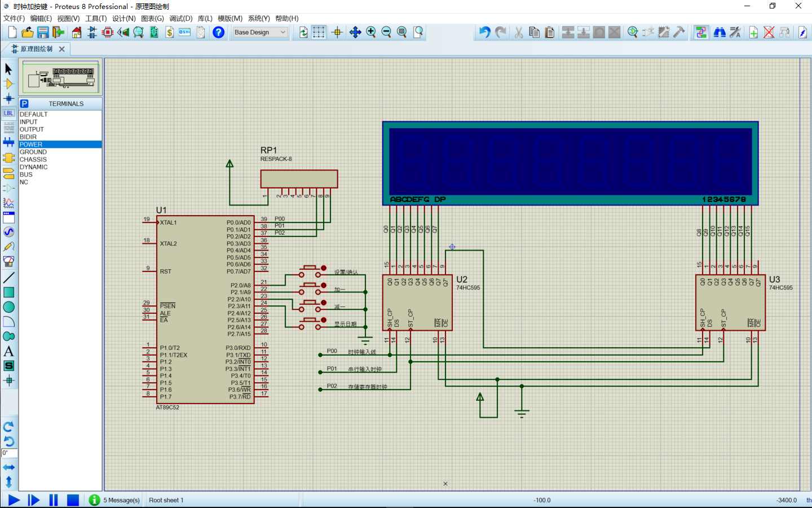
Task: Expand the Base Design variant dropdown
Action: point(261,32)
